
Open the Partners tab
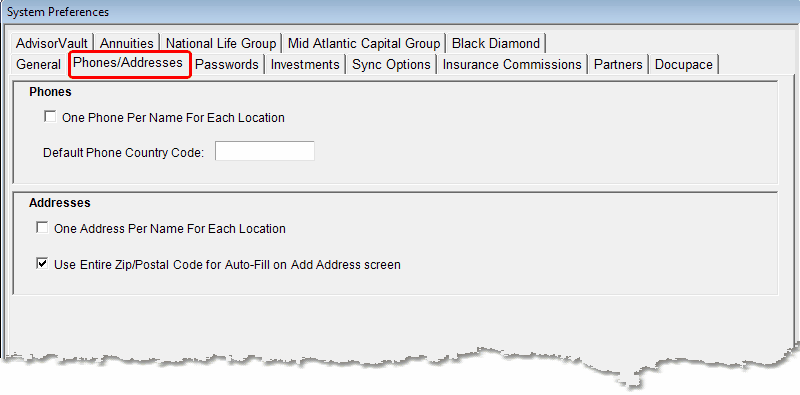coord(618,65)
